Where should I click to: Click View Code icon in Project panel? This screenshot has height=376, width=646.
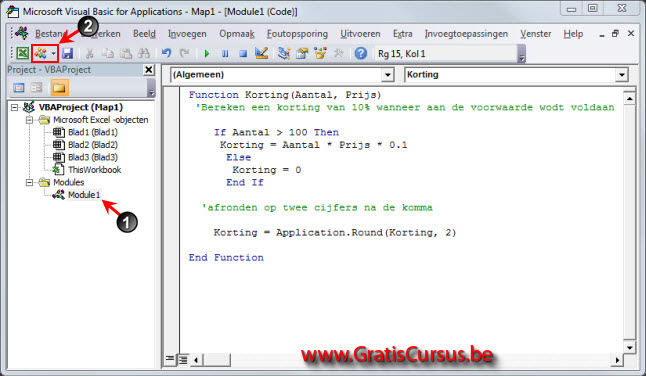tap(19, 87)
